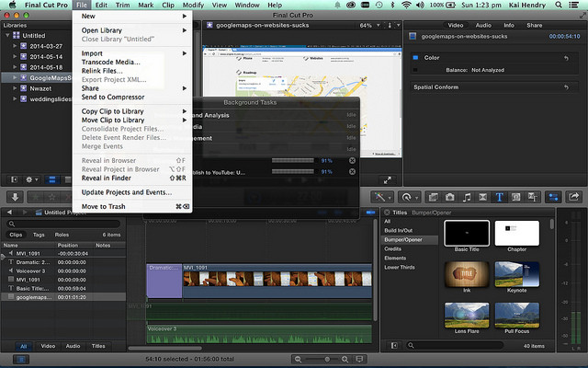Toggle the Balance checkbox
The height and width of the screenshot is (368, 588).
click(x=415, y=70)
